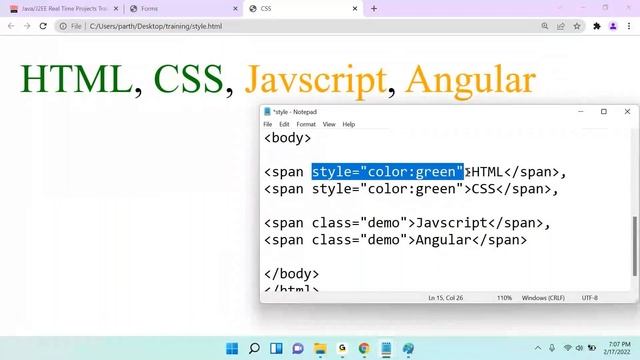Open Wi-Fi network tray icon
The width and height of the screenshot is (640, 360).
(567, 348)
